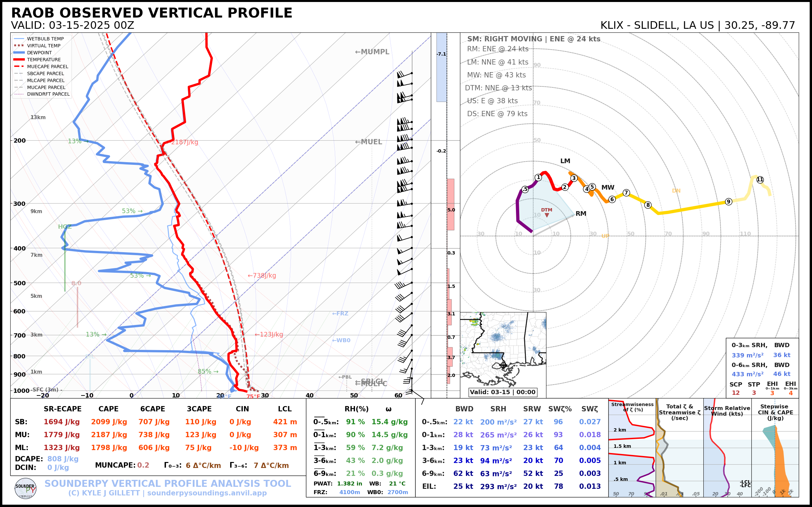Click the MUEL level label
Viewport: 812px width, 507px height.
click(369, 142)
